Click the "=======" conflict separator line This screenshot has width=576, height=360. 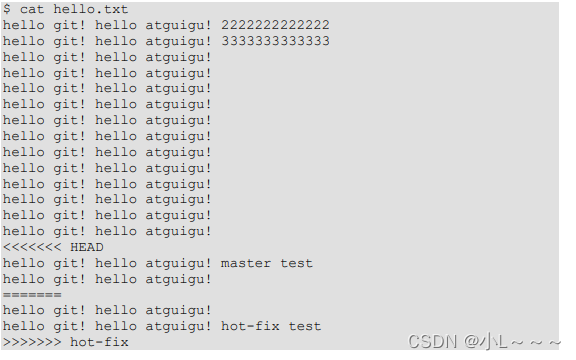32,295
